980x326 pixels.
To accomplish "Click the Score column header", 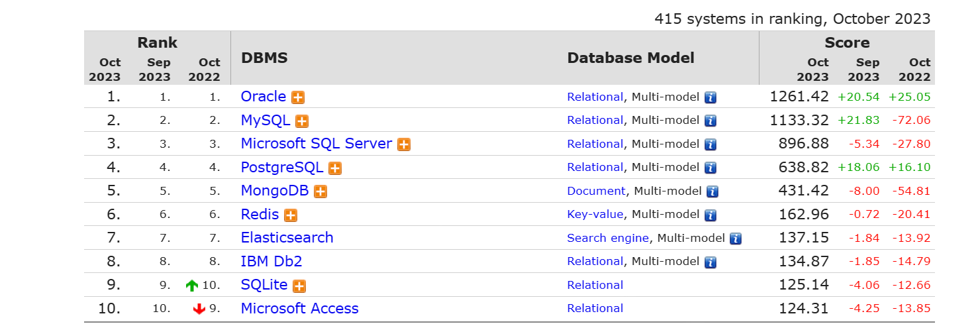I will coord(847,43).
